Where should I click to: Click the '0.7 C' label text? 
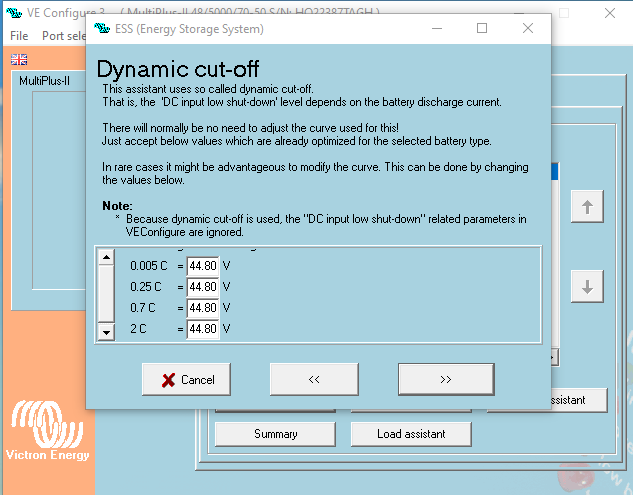143,308
